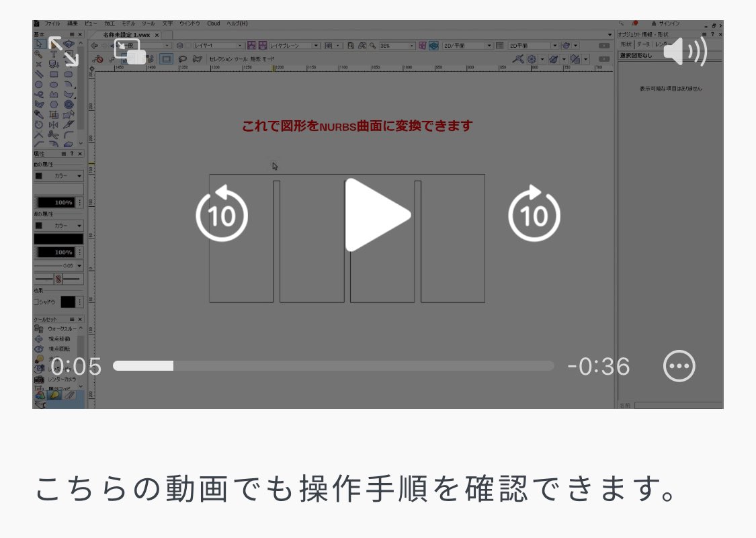This screenshot has width=756, height=538.
Task: Select the 視点移動 tool
Action: tap(53, 339)
